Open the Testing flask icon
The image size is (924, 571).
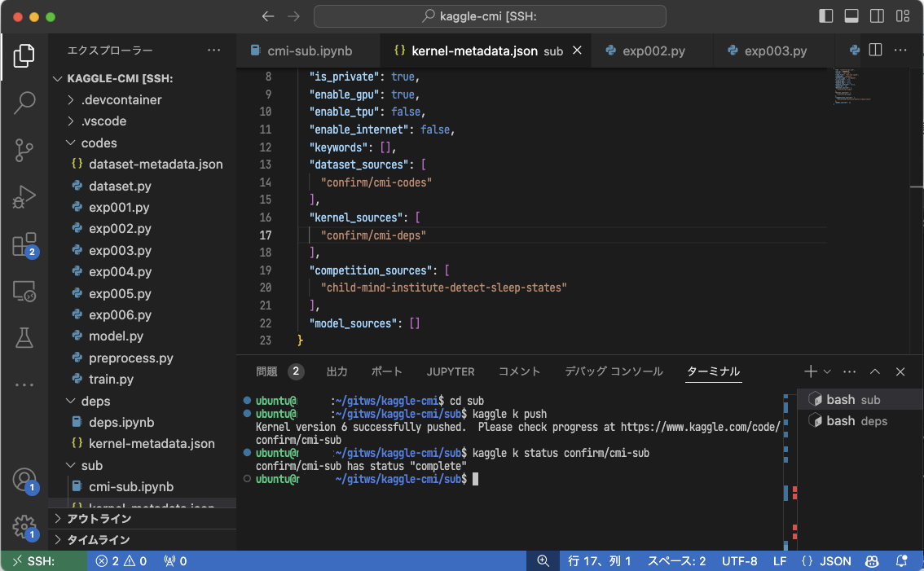24,337
